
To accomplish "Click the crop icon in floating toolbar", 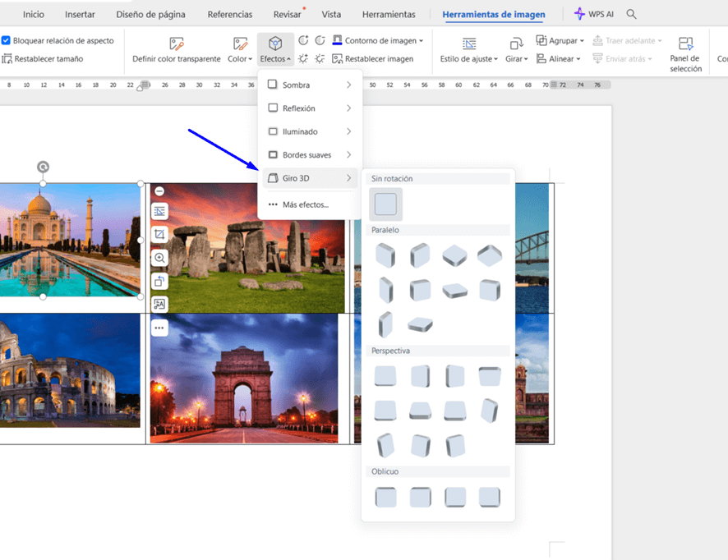I will tap(159, 235).
